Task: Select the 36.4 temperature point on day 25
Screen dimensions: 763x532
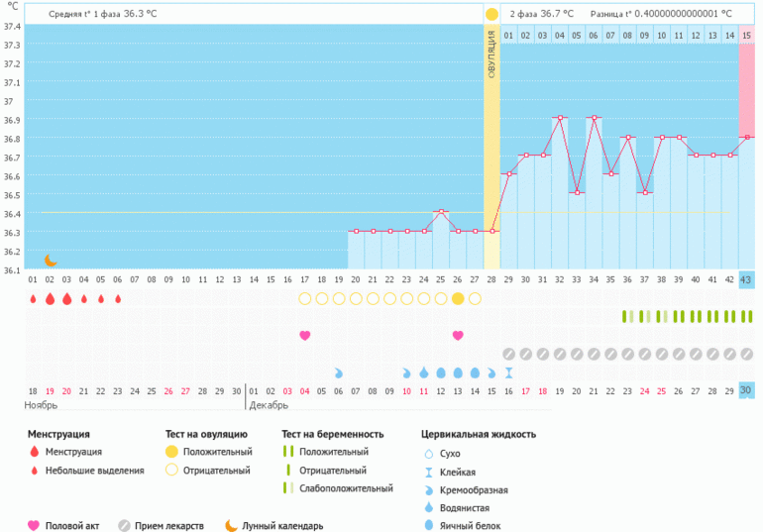Action: (x=441, y=212)
